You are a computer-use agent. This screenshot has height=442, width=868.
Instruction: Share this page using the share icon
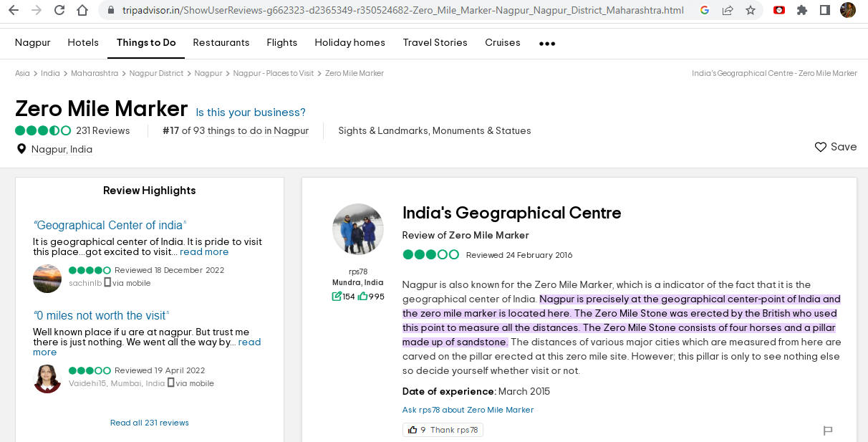[728, 11]
